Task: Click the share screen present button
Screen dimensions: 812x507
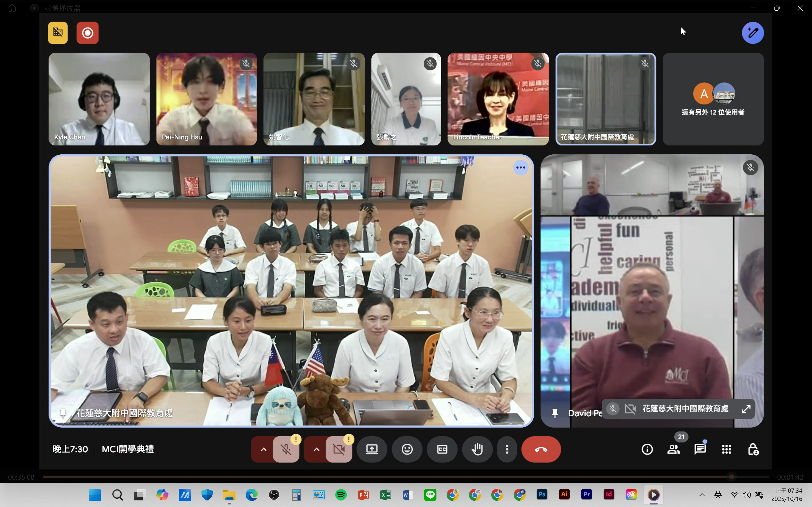Action: [x=372, y=449]
